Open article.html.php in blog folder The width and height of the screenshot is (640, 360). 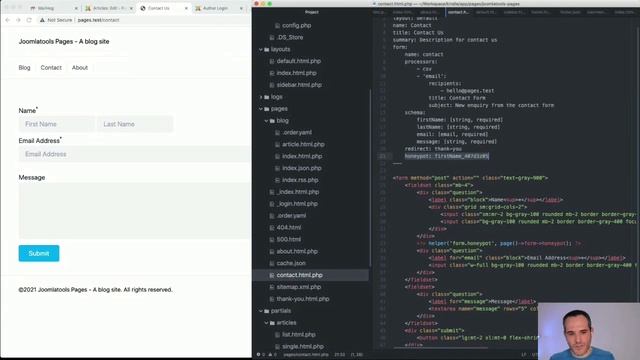point(303,144)
